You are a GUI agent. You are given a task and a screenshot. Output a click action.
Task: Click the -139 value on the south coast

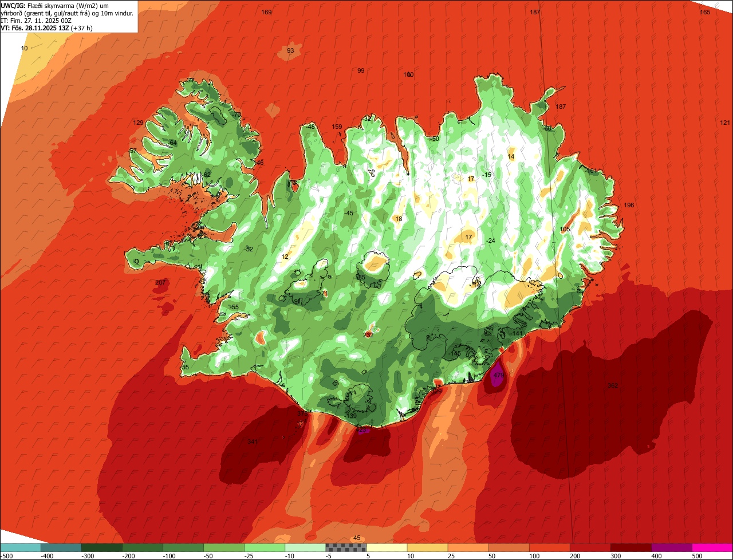(x=351, y=416)
